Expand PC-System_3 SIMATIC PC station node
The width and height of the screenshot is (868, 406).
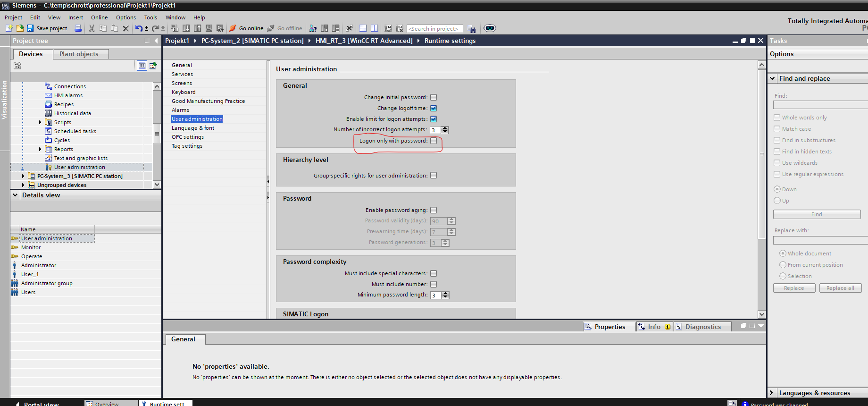pyautogui.click(x=23, y=176)
